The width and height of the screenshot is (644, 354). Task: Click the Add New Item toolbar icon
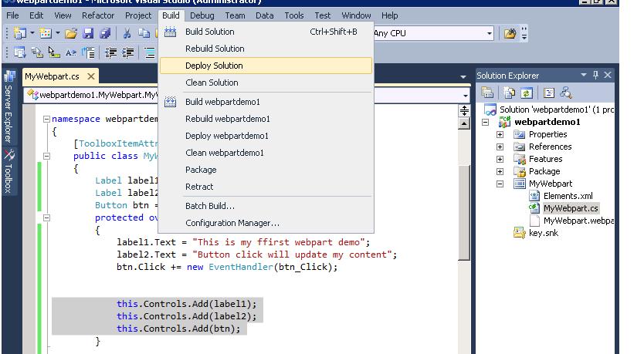46,33
